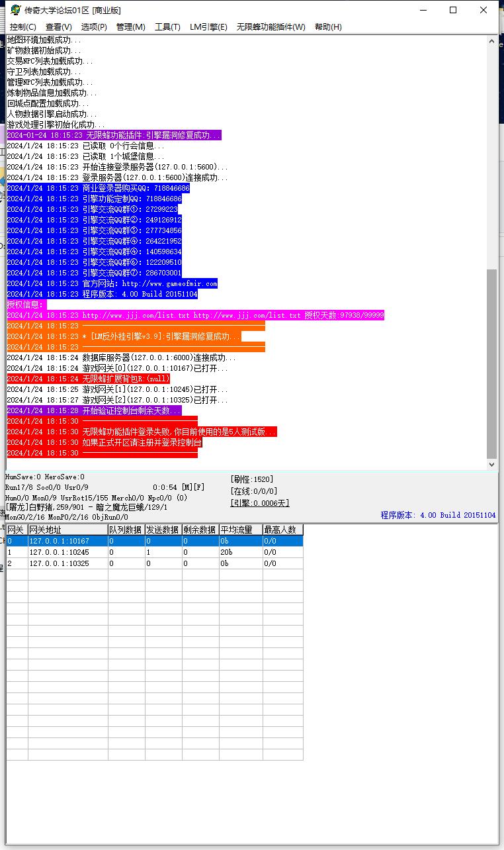This screenshot has width=504, height=850.
Task: Click the 发送数据 column header
Action: click(x=163, y=530)
